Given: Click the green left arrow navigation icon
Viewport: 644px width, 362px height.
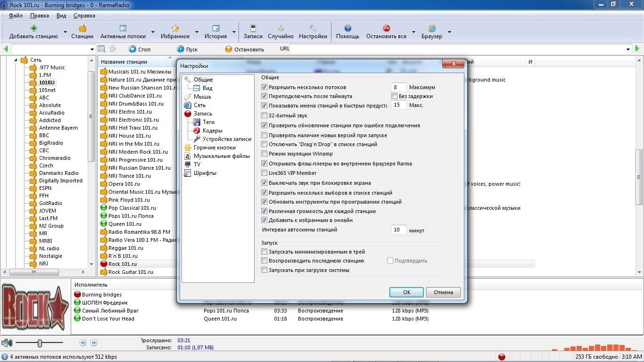Looking at the screenshot, I should pos(6,49).
